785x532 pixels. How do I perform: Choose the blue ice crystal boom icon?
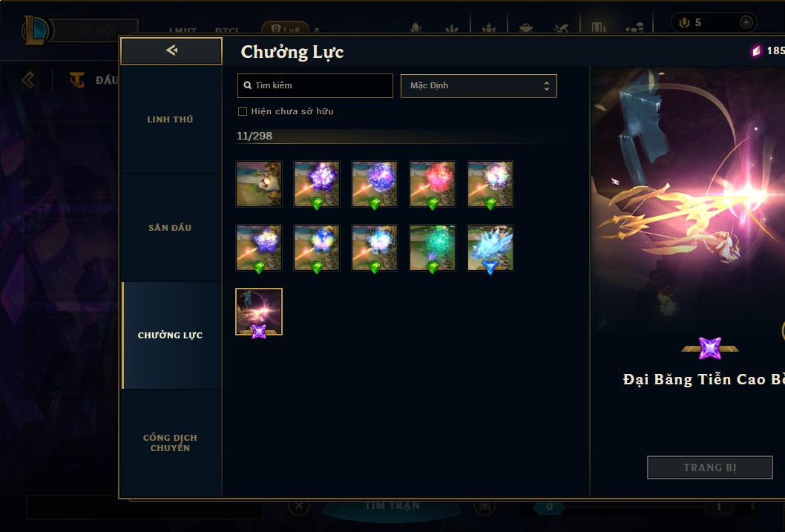(x=490, y=248)
